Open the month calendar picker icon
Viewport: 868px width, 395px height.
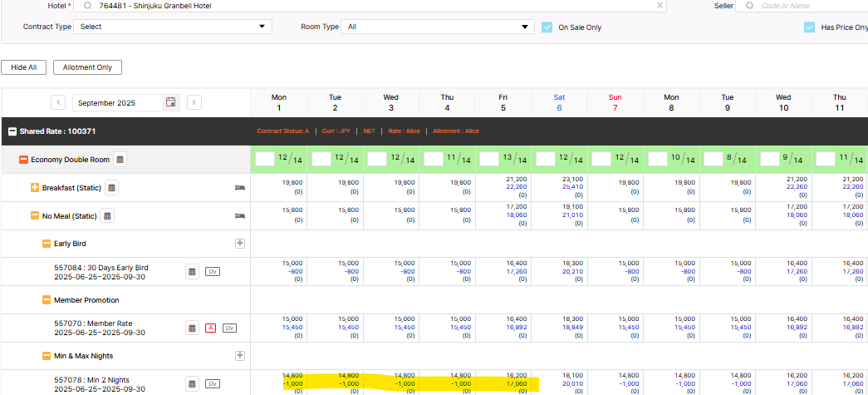click(171, 102)
